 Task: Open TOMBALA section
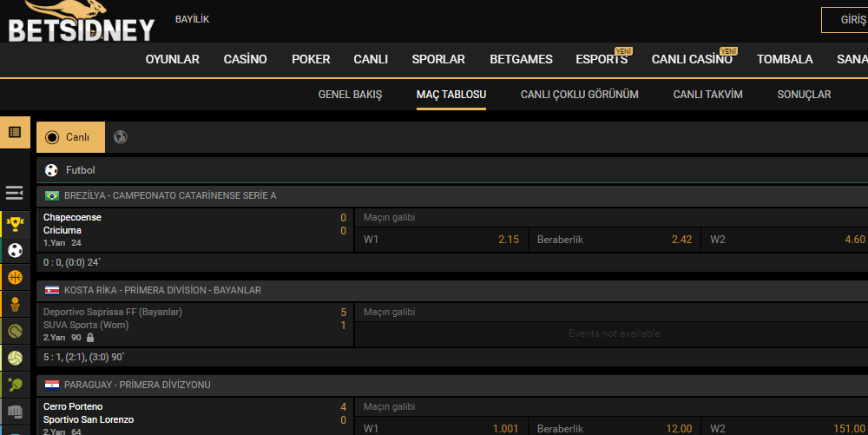tap(785, 59)
